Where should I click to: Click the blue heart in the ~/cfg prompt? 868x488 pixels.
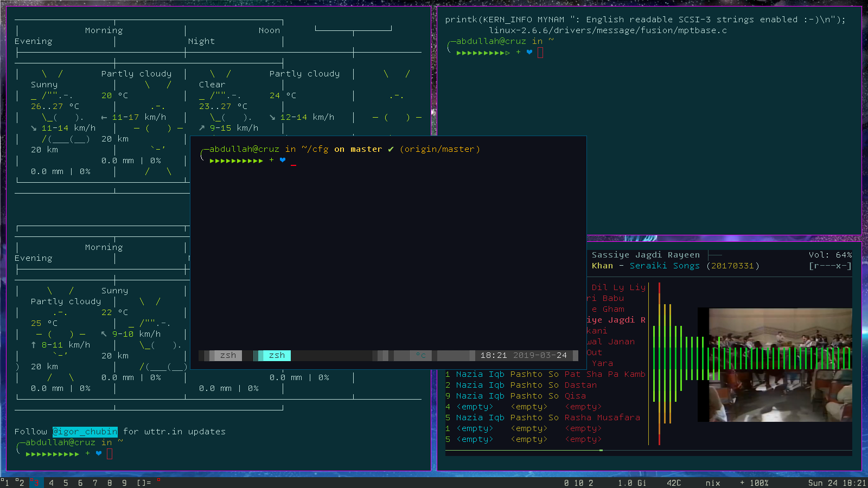pyautogui.click(x=283, y=160)
